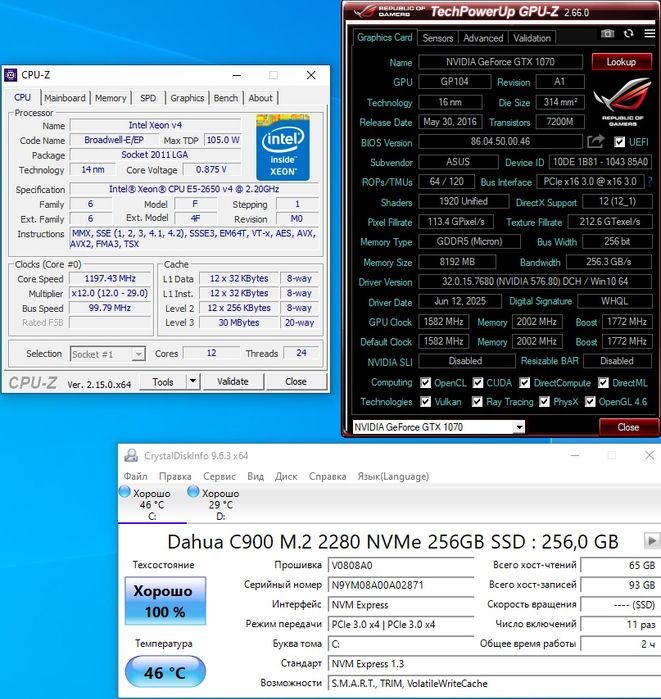This screenshot has height=699, width=661.
Task: Click the ROG logo image in GPU-Z
Action: (622, 103)
